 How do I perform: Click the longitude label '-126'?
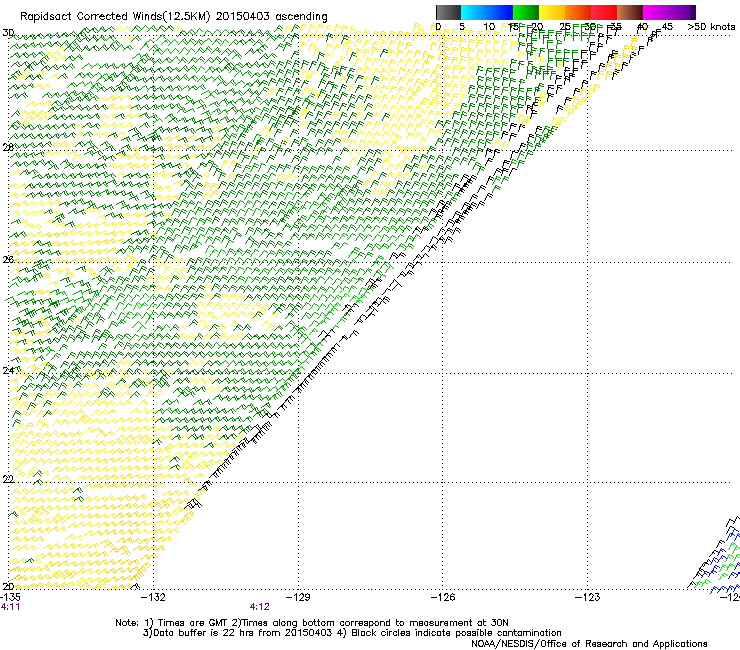(443, 597)
